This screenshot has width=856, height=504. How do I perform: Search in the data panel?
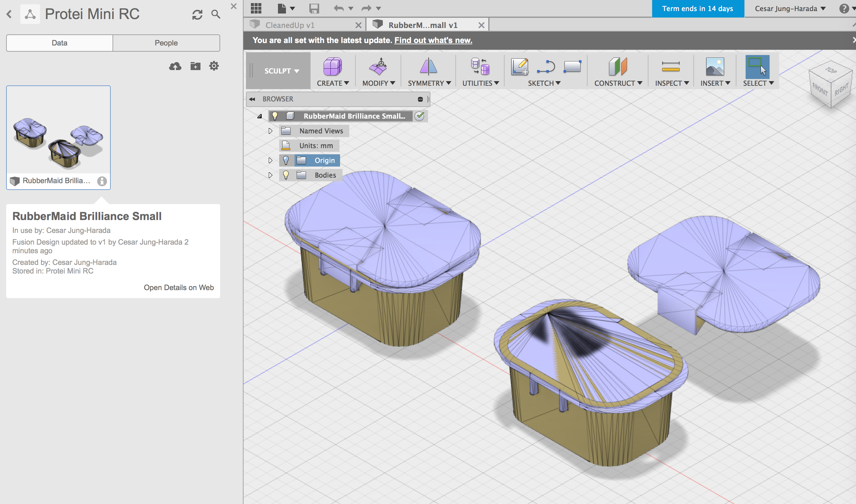(216, 14)
